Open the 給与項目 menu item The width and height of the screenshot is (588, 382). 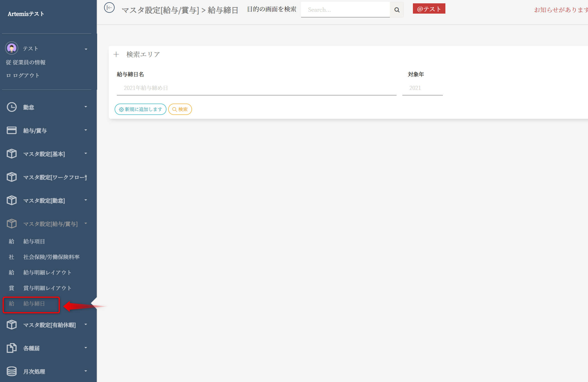(x=34, y=242)
